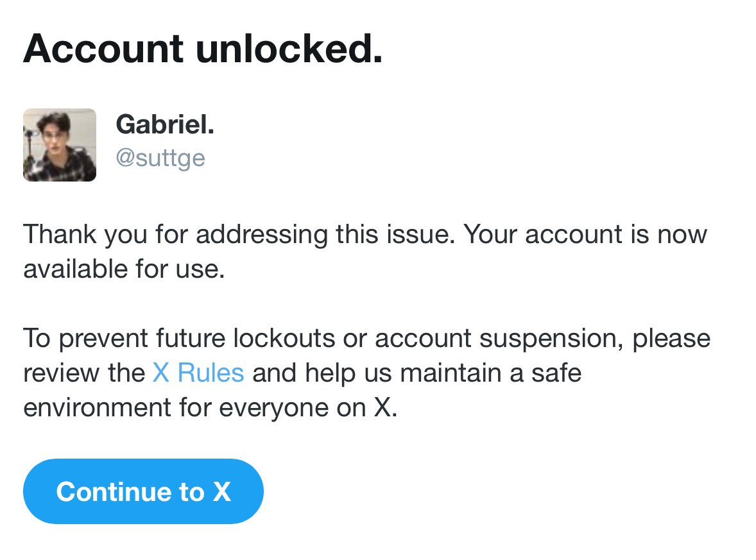Click the 'environment for everyone on X.' line
The height and width of the screenshot is (560, 756).
click(210, 408)
